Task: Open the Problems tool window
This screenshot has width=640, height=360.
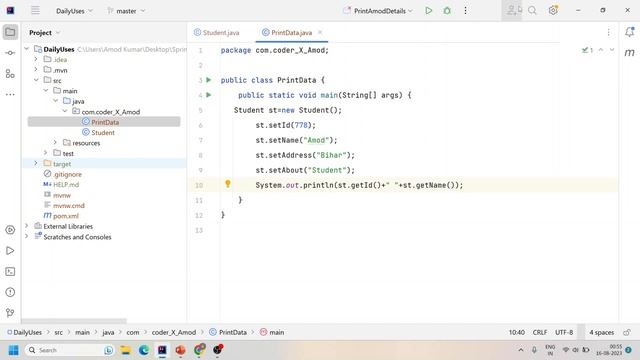Action: pyautogui.click(x=10, y=292)
